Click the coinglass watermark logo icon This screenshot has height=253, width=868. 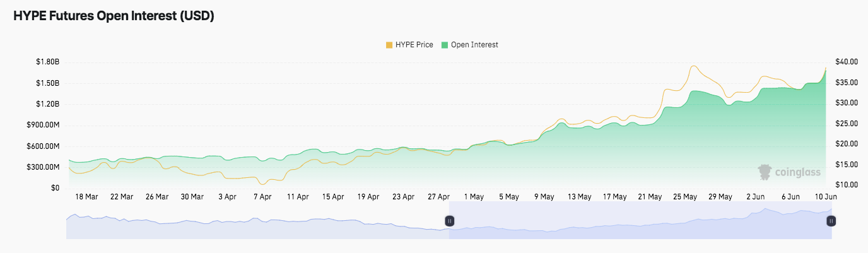coord(765,171)
